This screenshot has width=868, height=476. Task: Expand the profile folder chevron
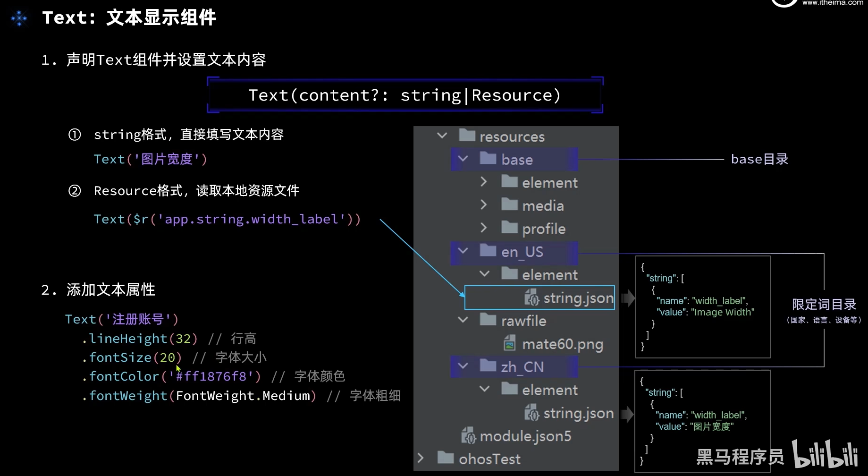[483, 228]
